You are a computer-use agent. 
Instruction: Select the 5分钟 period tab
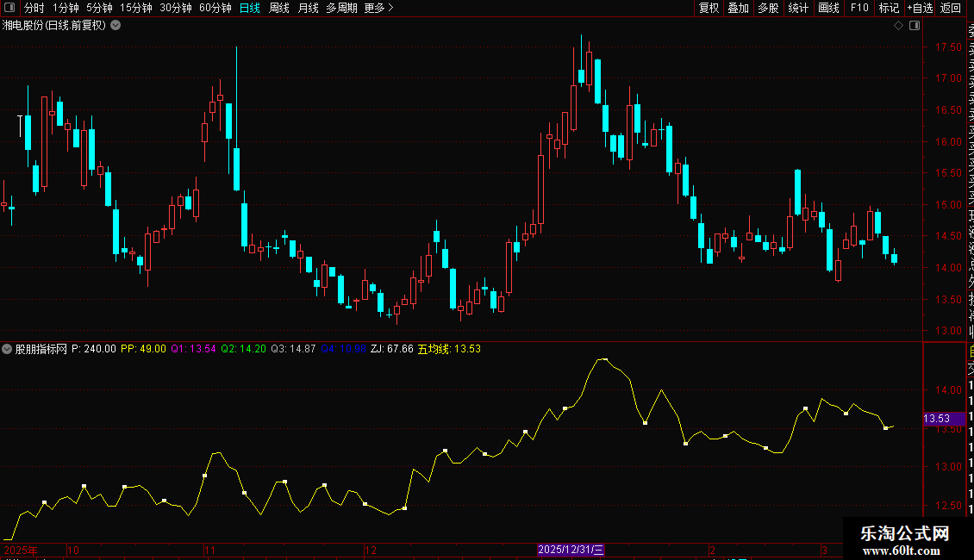[99, 8]
